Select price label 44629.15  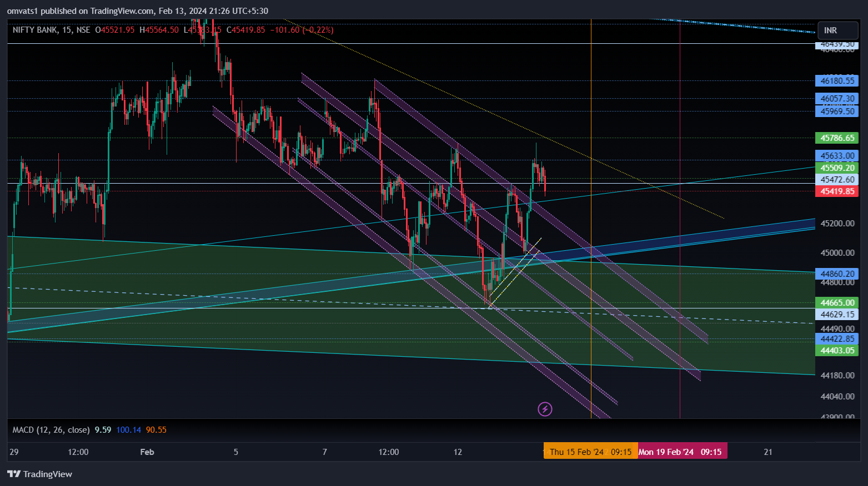tap(837, 315)
